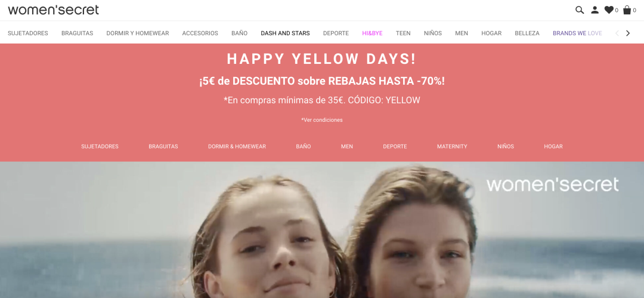Screen dimensions: 644x298
Task: View the wishlist heart icon
Action: pyautogui.click(x=609, y=10)
